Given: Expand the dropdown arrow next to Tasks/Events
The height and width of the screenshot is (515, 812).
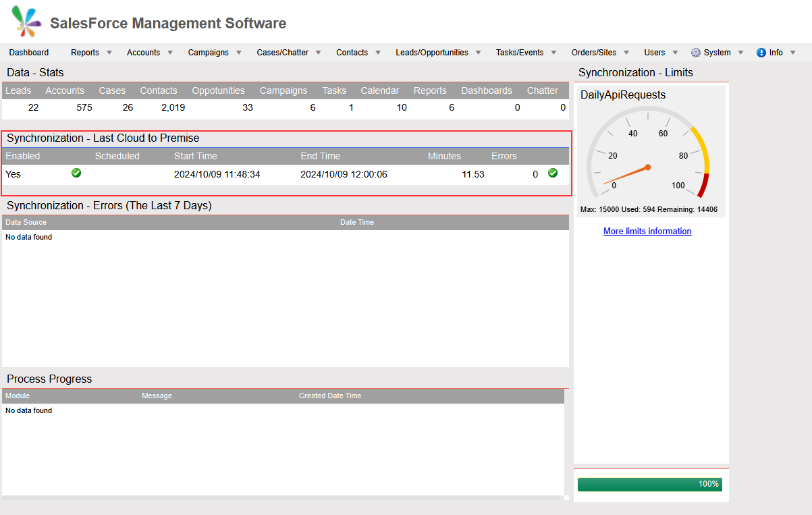Looking at the screenshot, I should pos(554,53).
